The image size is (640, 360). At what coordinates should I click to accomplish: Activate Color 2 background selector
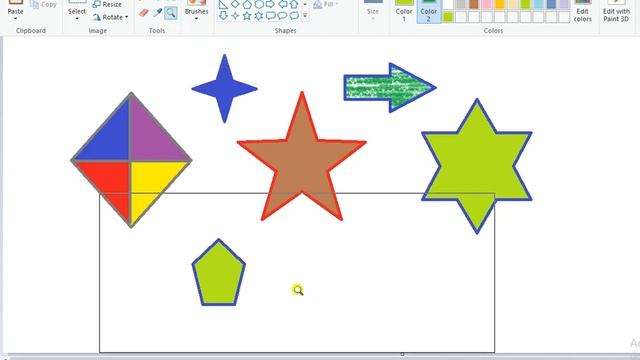click(x=429, y=11)
